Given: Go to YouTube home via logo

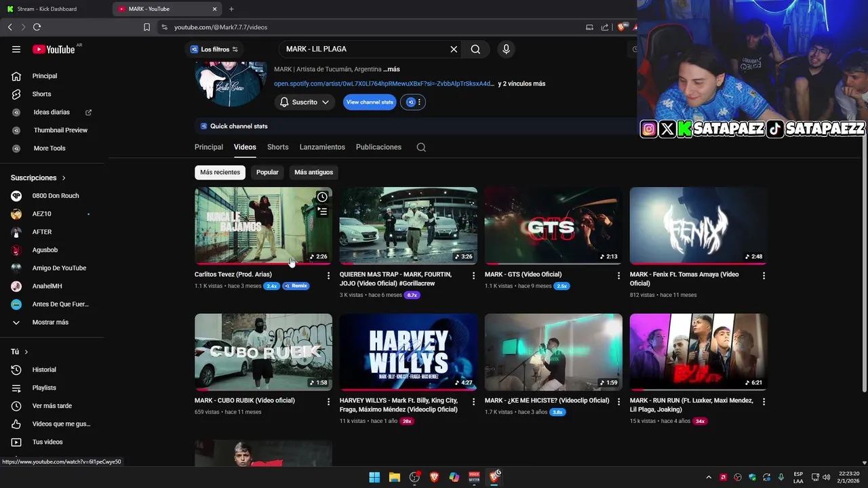Looking at the screenshot, I should [x=54, y=49].
